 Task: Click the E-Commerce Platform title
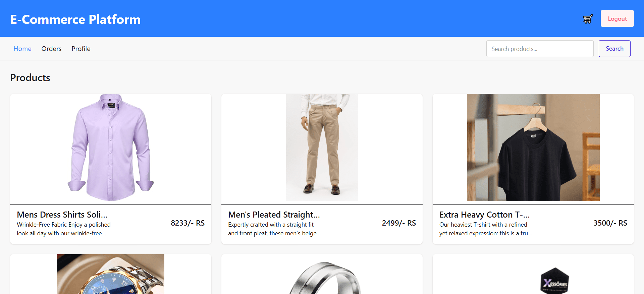(75, 19)
